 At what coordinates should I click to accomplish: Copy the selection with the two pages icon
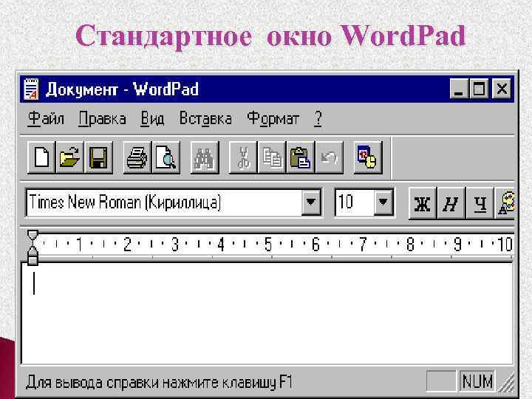pyautogui.click(x=271, y=158)
